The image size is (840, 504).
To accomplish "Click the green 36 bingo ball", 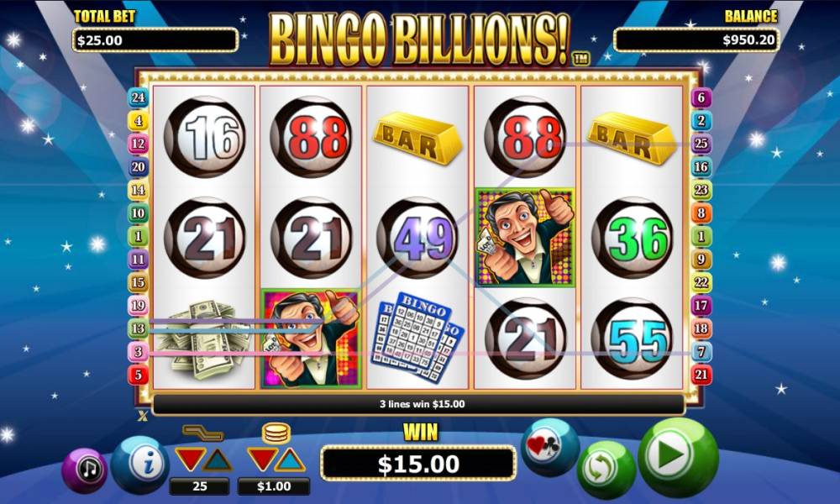I will pyautogui.click(x=633, y=238).
